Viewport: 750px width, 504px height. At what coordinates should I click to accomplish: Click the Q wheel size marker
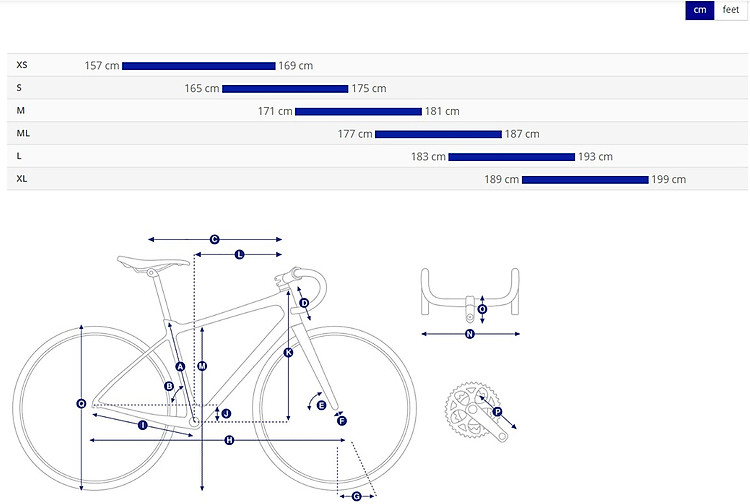[x=81, y=404]
